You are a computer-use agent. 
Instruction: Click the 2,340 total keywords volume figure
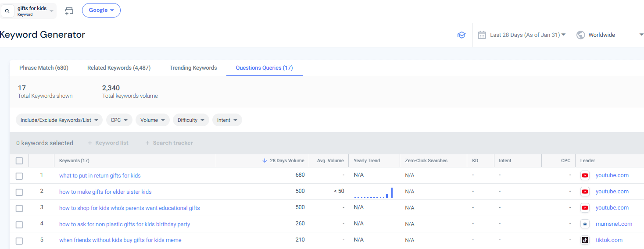click(111, 88)
